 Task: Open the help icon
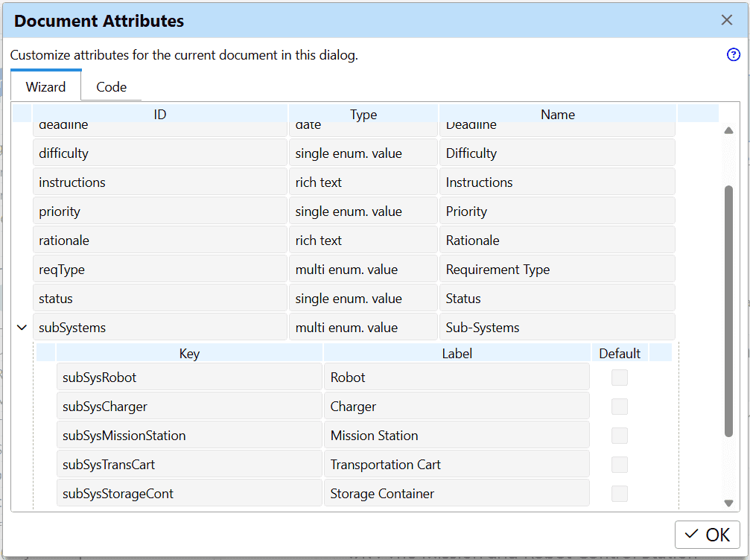733,54
